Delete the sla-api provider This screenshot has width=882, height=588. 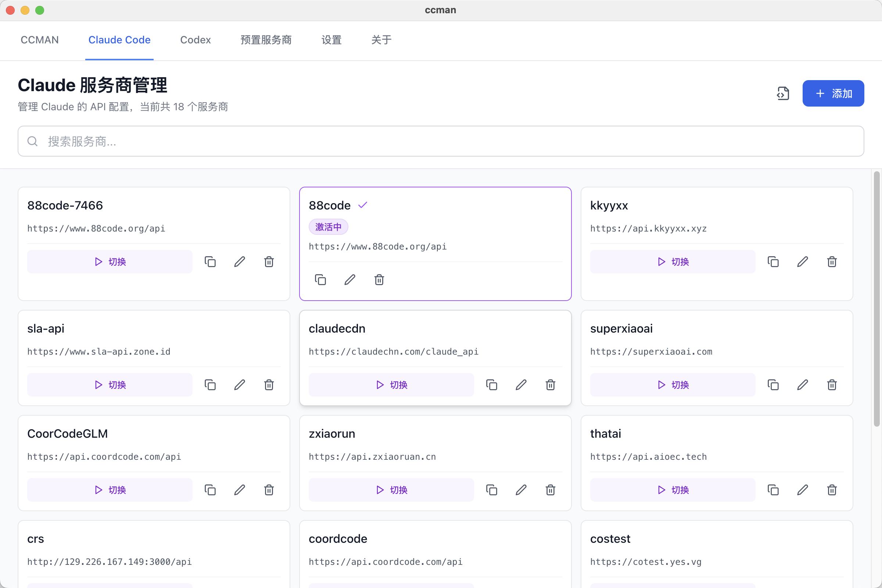coord(269,385)
